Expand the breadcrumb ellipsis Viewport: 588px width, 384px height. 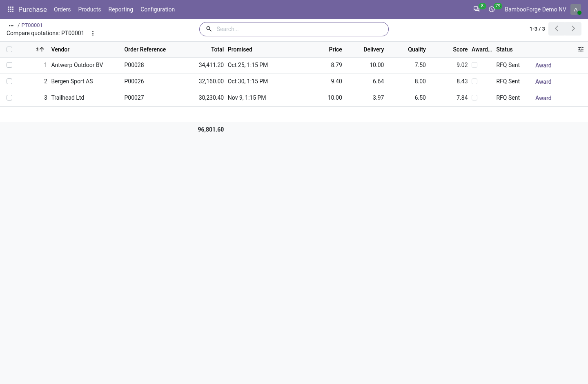tap(11, 25)
